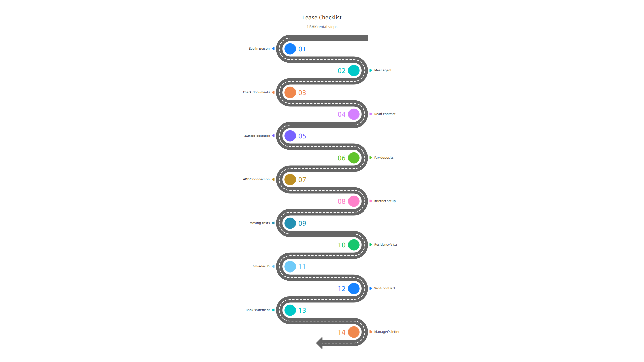Click the 'Residency Visa' label
This screenshot has width=644, height=362.
click(x=385, y=245)
